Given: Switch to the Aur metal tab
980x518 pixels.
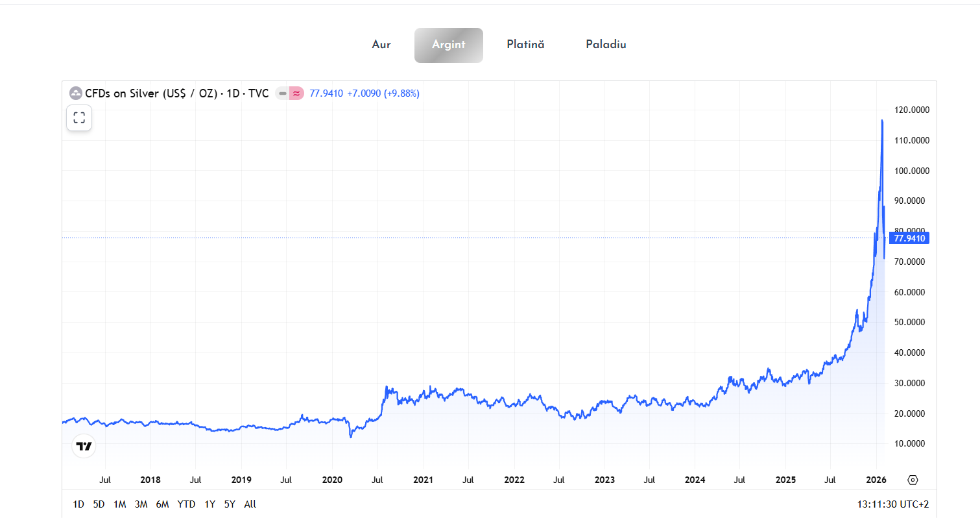Looking at the screenshot, I should click(x=381, y=45).
